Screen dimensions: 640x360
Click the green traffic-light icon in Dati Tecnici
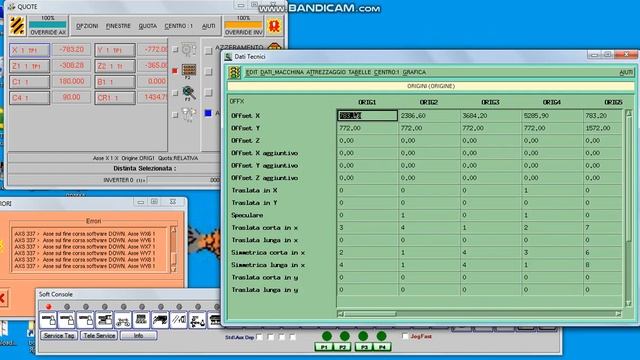click(x=235, y=72)
